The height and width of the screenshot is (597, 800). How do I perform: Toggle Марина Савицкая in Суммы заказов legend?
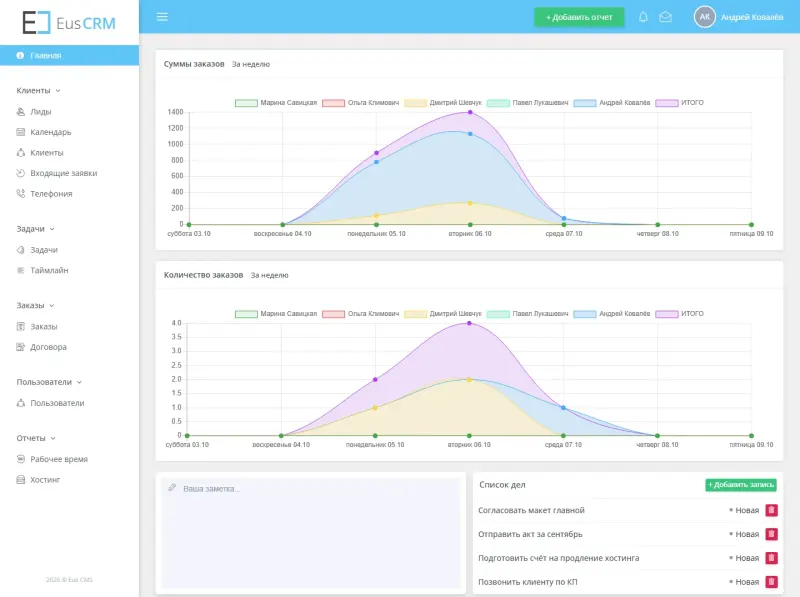coord(276,103)
